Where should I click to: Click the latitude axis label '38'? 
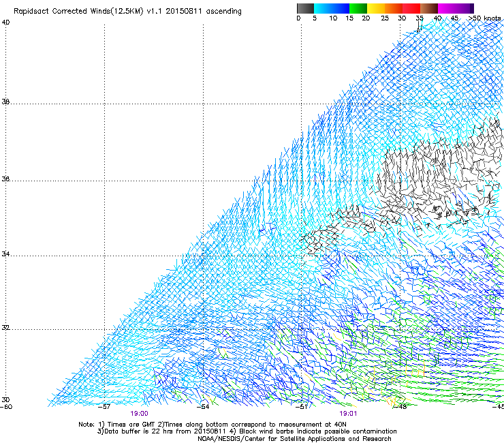[5, 102]
